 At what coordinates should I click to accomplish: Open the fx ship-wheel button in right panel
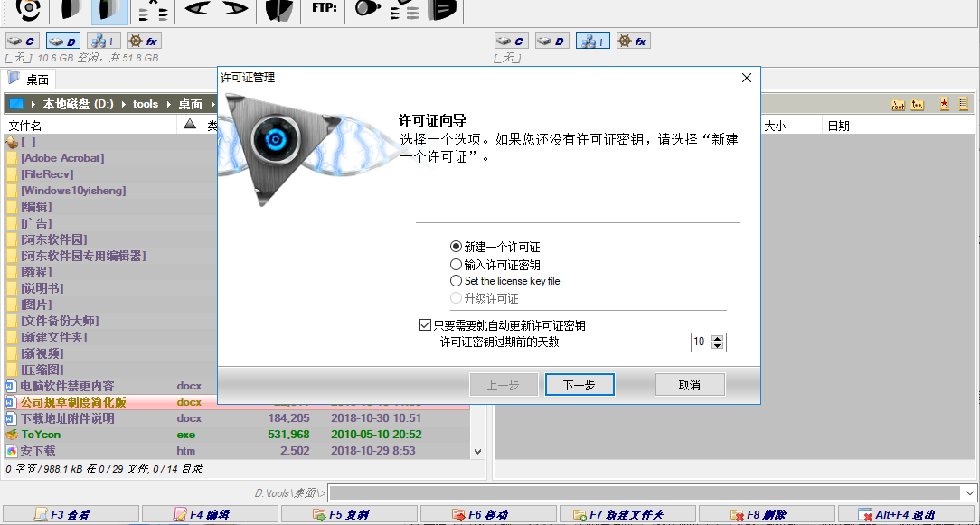click(x=633, y=42)
